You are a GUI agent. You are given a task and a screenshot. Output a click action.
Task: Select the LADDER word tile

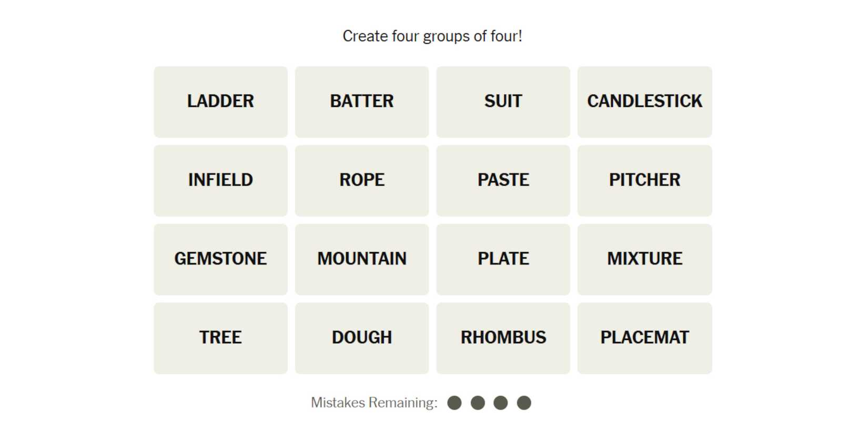pos(220,102)
